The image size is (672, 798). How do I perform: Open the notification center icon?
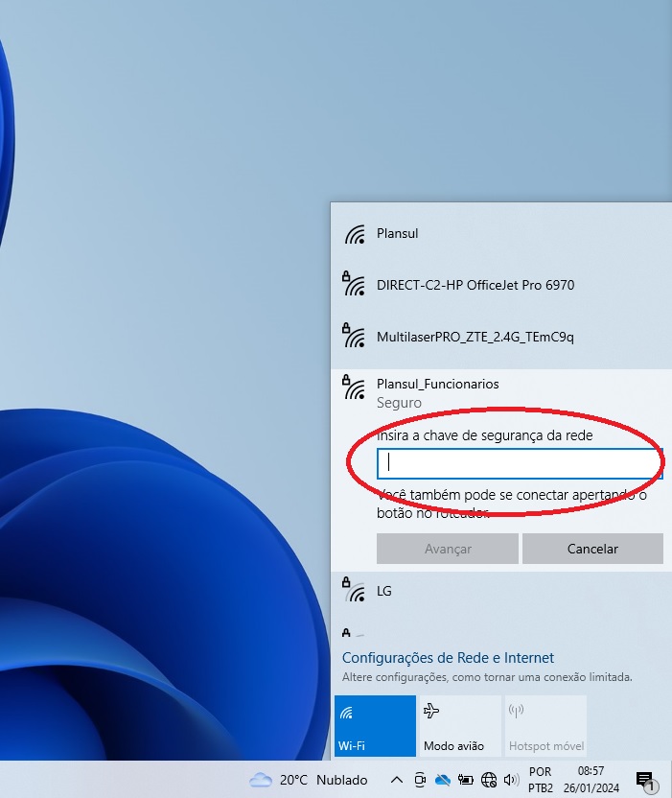(x=644, y=780)
